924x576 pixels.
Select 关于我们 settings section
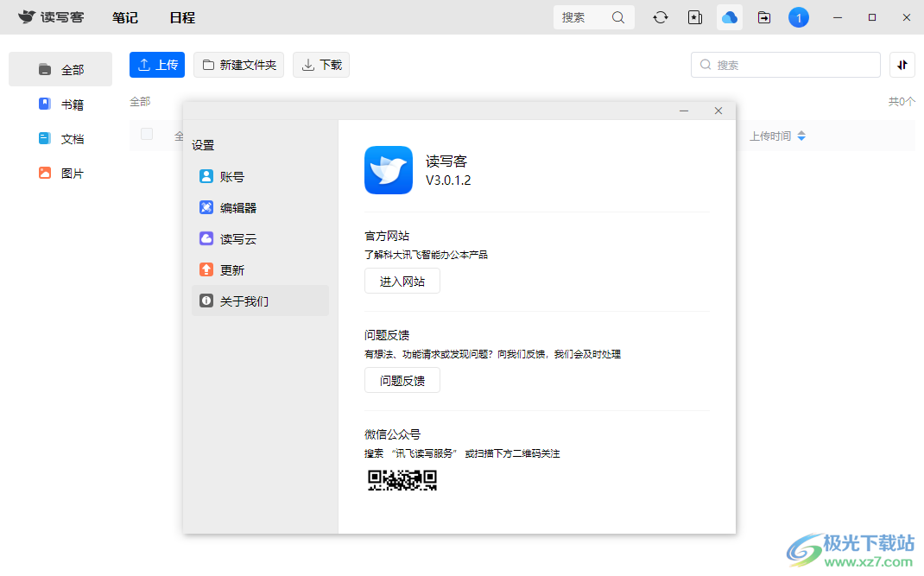click(260, 301)
